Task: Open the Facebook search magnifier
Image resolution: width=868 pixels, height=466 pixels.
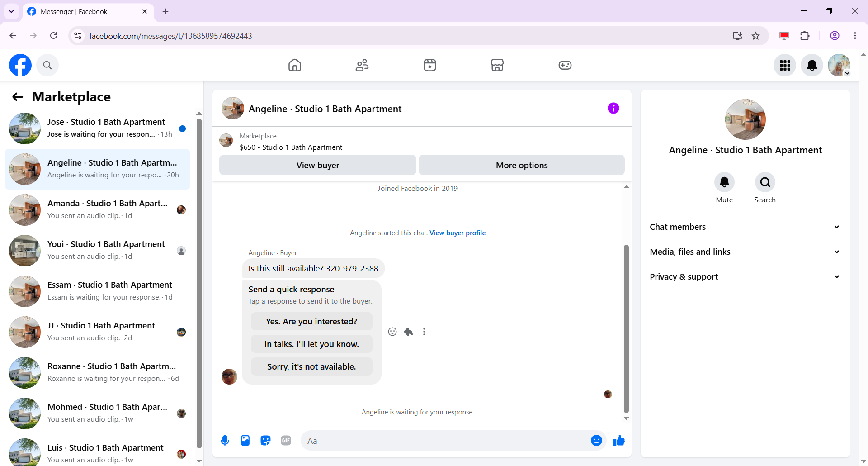Action: click(x=47, y=65)
